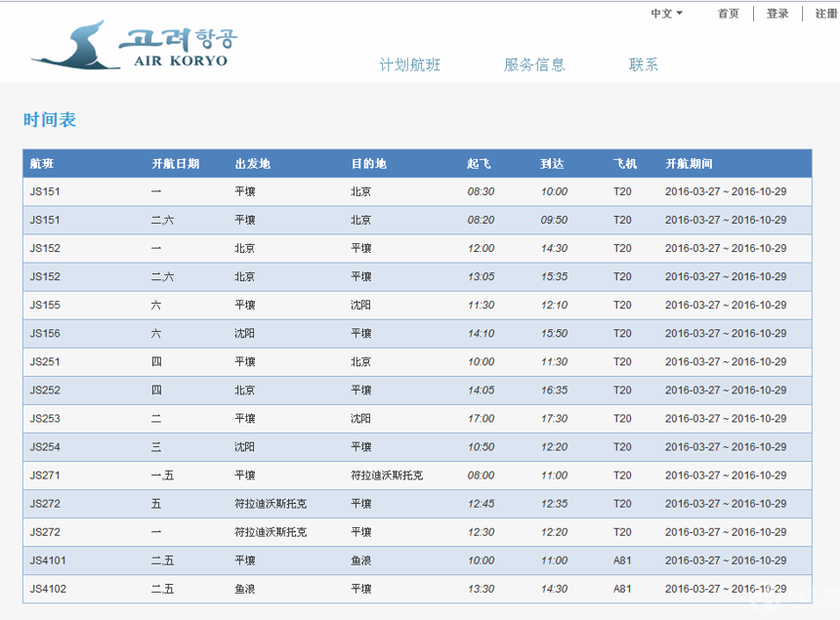The height and width of the screenshot is (620, 840).
Task: Click the 开航期间 column header
Action: [689, 164]
